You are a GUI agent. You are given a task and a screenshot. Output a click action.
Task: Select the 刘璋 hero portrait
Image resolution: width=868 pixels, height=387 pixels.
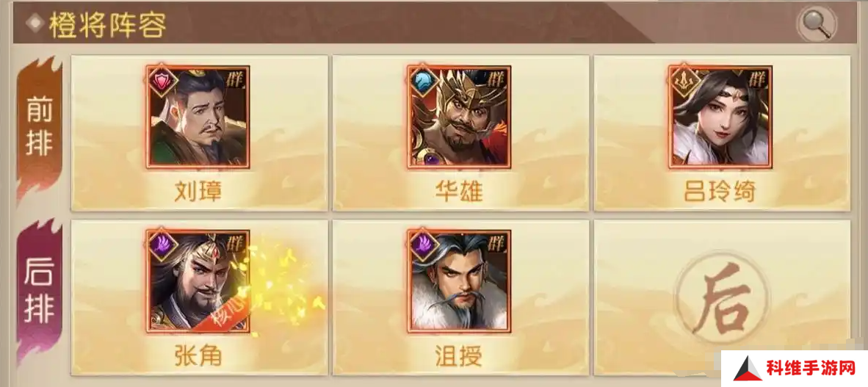[198, 117]
